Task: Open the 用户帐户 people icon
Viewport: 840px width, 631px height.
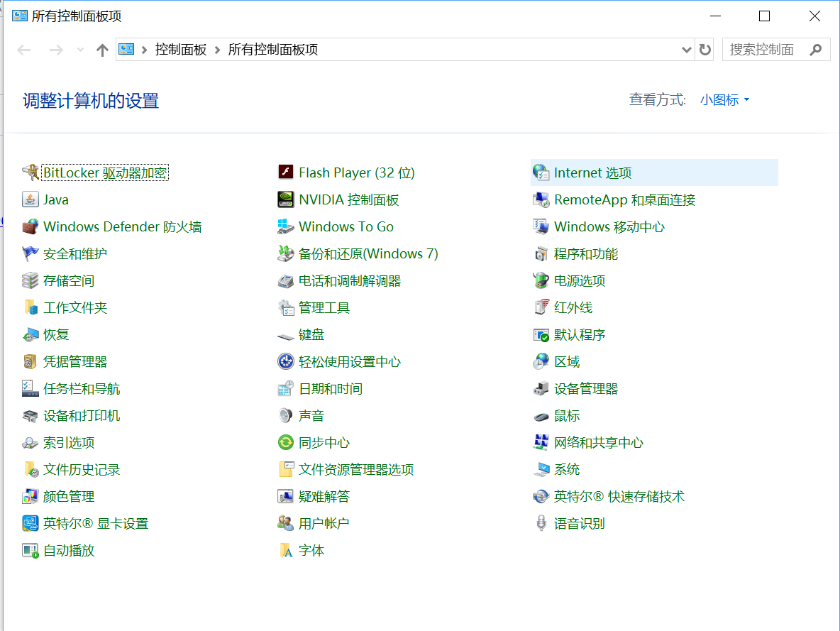Action: pyautogui.click(x=285, y=523)
